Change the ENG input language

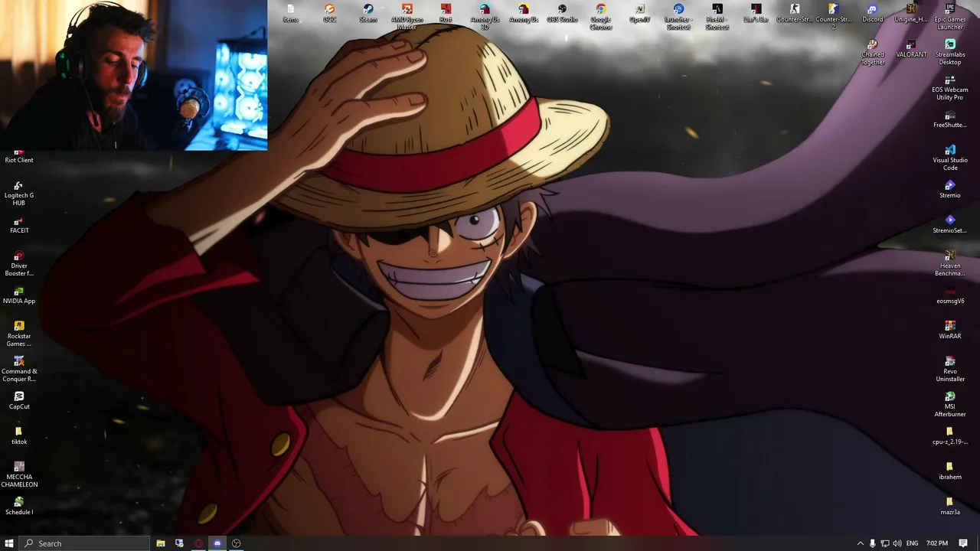[x=913, y=543]
